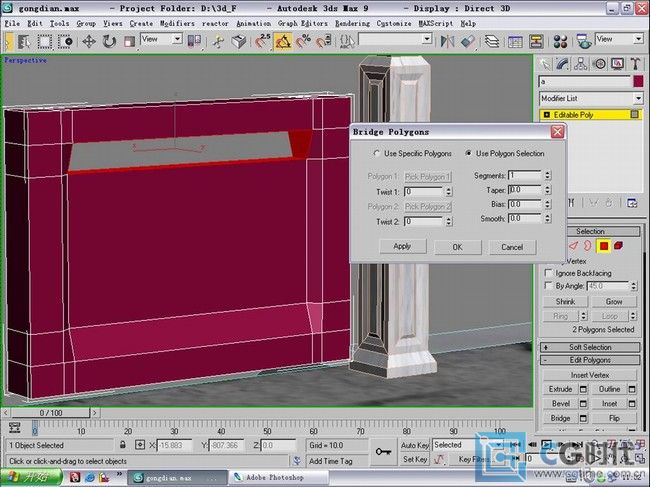
Task: Open the Material Editor
Action: click(560, 41)
